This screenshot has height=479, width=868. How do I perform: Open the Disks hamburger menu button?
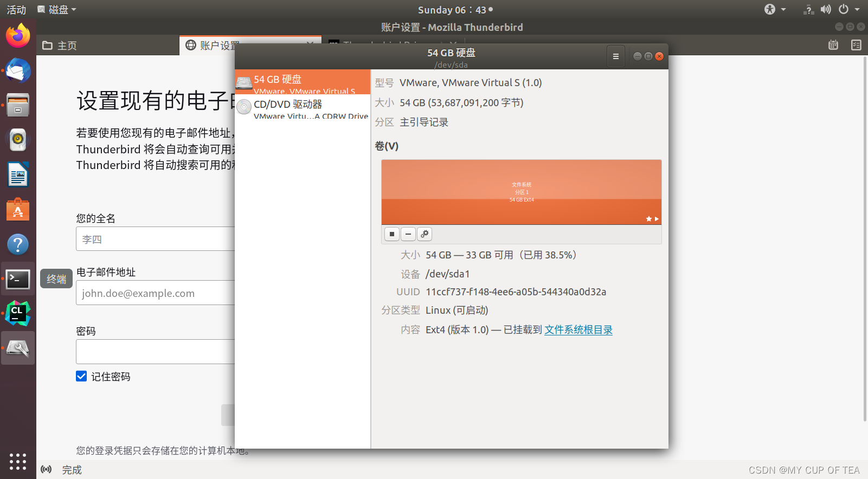615,56
